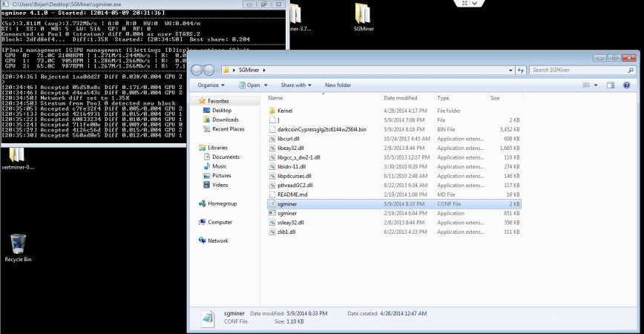The image size is (644, 334).
Task: Open the Recycle Bin desktop icon
Action: coord(18,244)
